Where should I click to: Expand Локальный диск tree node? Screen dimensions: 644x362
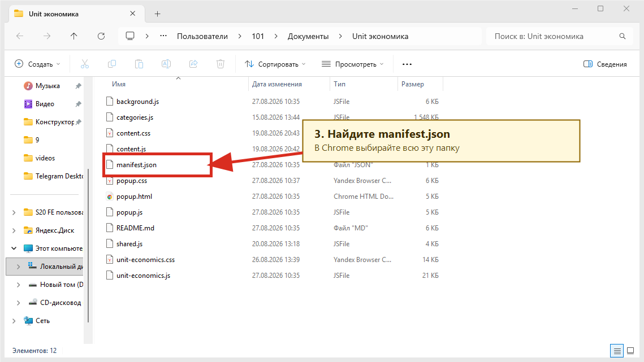click(x=19, y=267)
